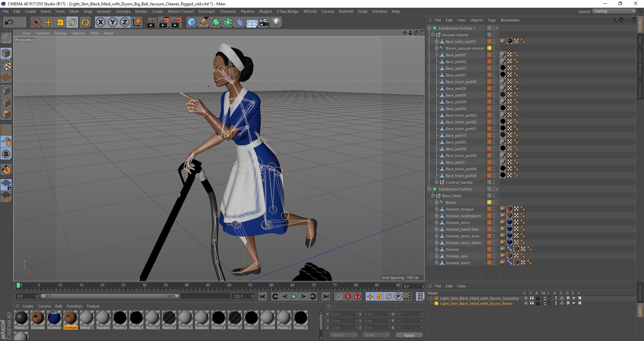Screen dimensions: 644x341
Task: Collapse the vacuum cleaner null
Action: (x=433, y=35)
